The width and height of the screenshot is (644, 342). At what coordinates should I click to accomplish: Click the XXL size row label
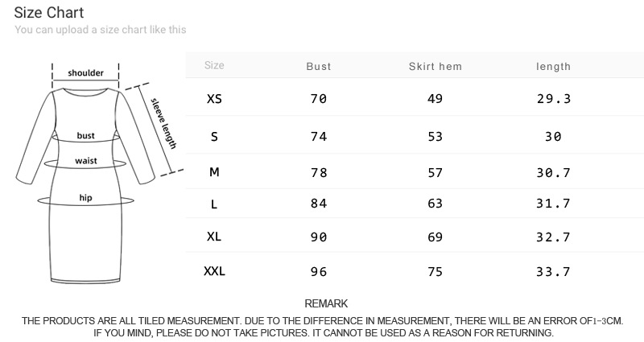point(214,271)
